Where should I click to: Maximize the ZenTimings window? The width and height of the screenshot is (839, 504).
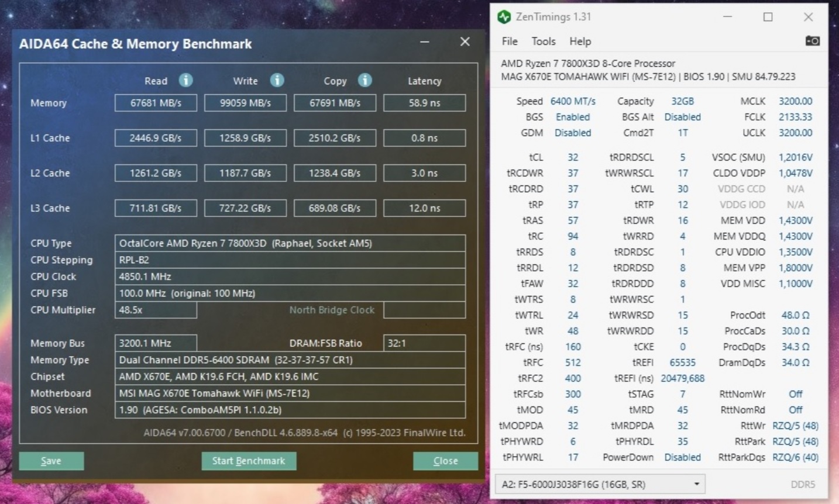tap(768, 17)
